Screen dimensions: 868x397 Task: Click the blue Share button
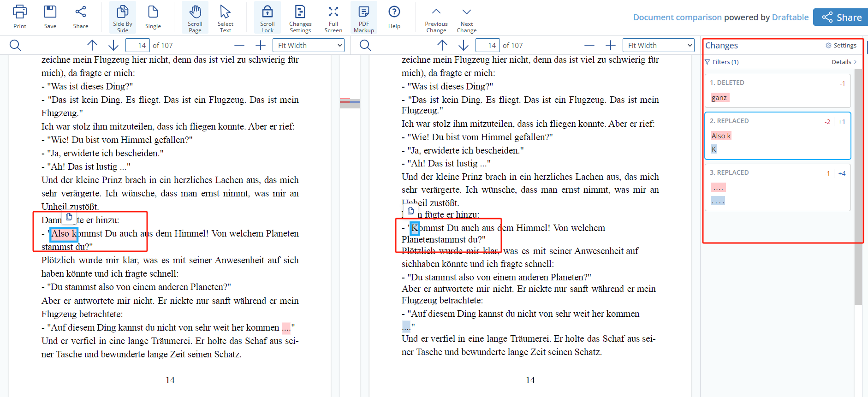[841, 18]
